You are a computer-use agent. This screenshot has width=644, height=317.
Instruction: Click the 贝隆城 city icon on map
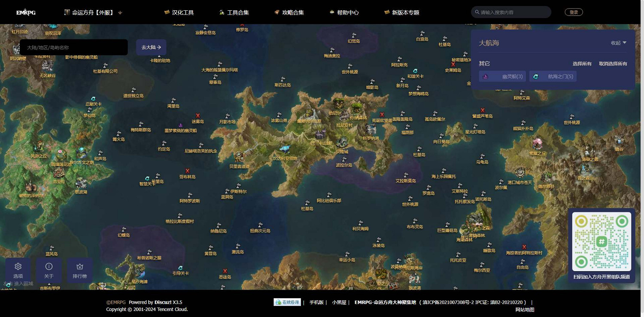coord(342,142)
